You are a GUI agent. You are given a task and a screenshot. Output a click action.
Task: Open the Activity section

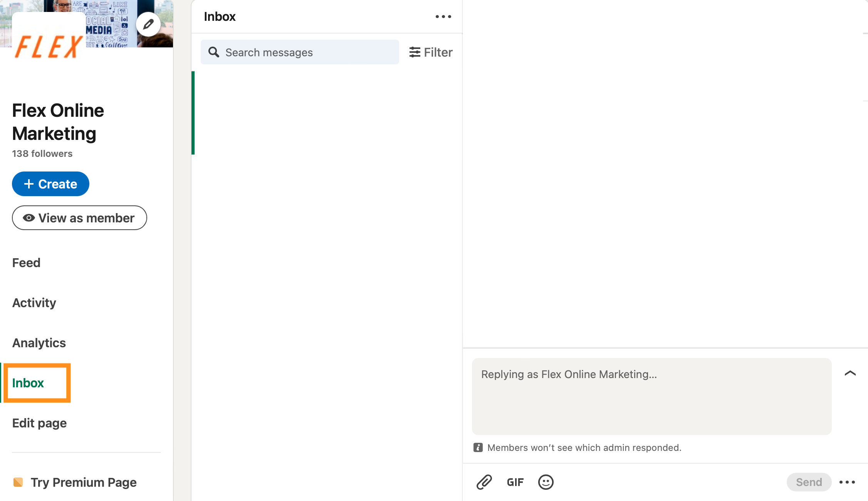[x=34, y=303]
